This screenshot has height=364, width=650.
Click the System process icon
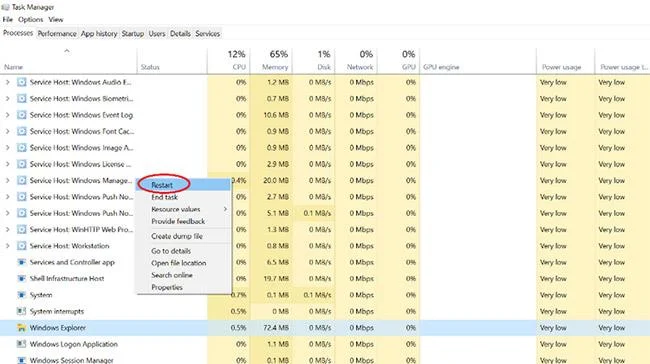22,295
